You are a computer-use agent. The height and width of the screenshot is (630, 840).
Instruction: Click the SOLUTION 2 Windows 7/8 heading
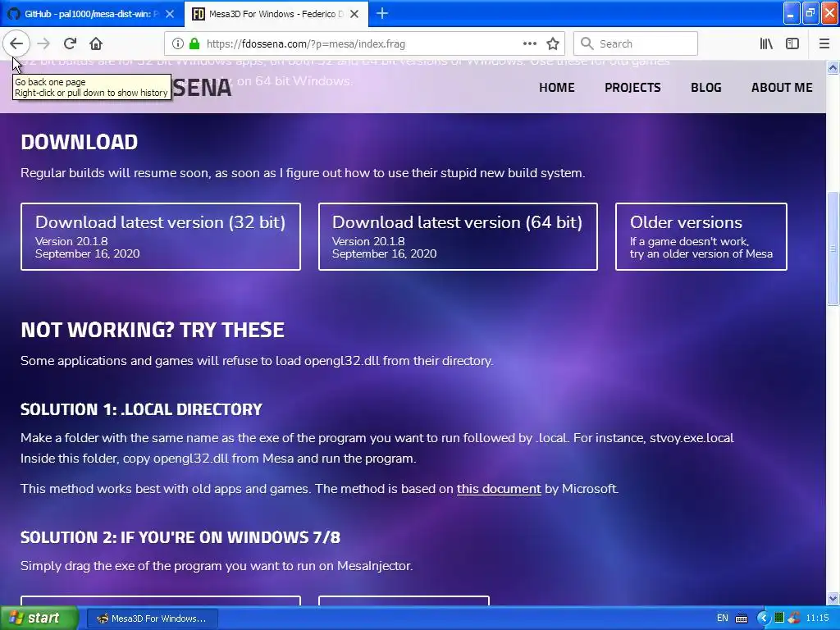coord(180,537)
